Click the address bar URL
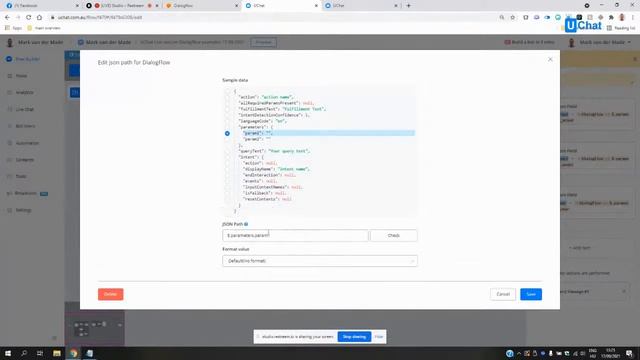Screen dimensions: 640x360 [100, 18]
